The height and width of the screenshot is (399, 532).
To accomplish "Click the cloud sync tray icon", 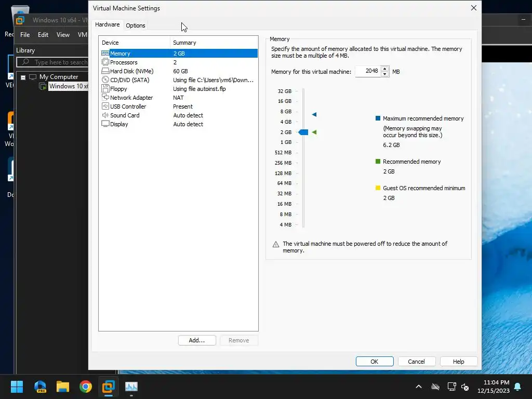I will pos(435,387).
